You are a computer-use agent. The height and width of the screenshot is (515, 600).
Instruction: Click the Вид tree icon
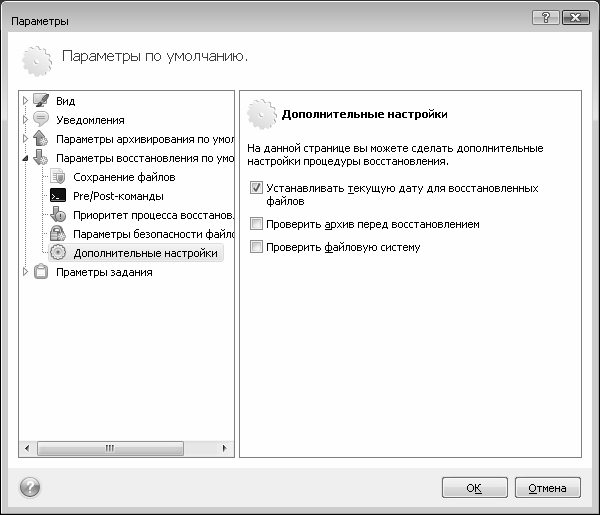(41, 101)
